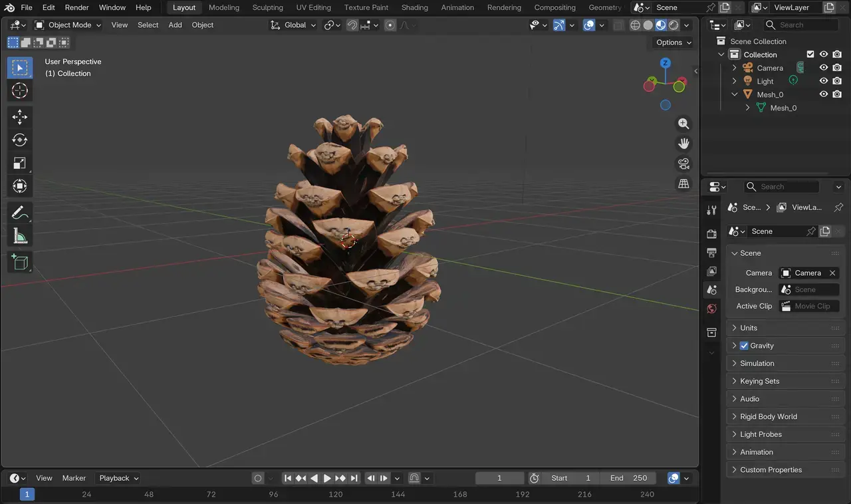Select the Select Box tool
The image size is (851, 504).
coord(19,68)
